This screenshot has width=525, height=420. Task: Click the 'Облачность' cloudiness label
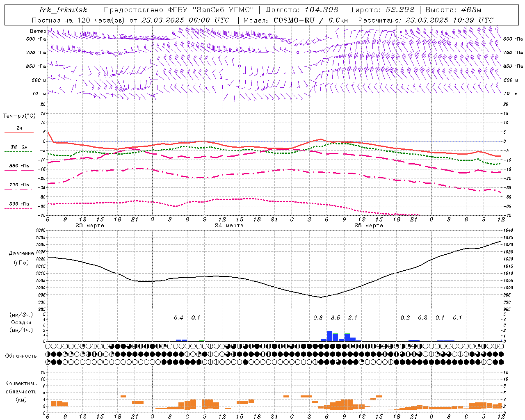(x=21, y=356)
